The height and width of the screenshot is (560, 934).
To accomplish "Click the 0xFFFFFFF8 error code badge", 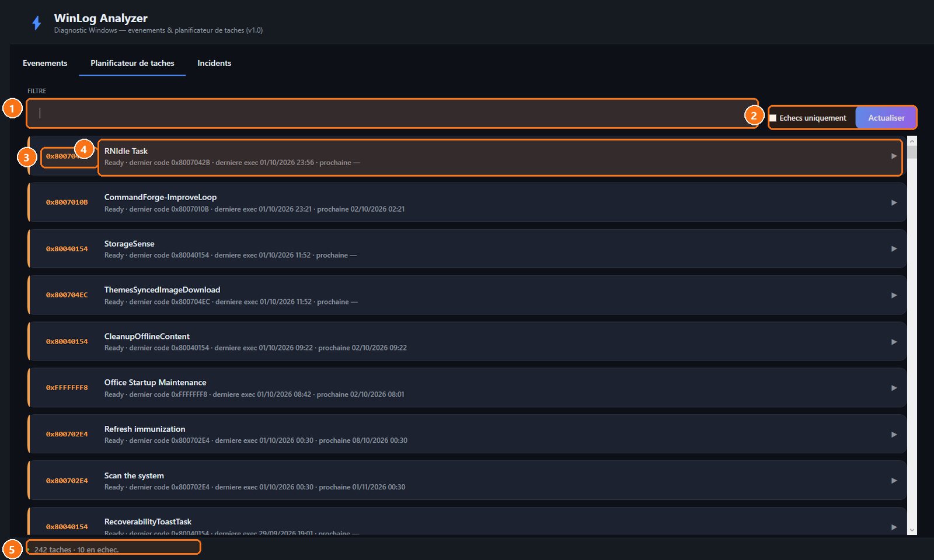I will tap(67, 388).
